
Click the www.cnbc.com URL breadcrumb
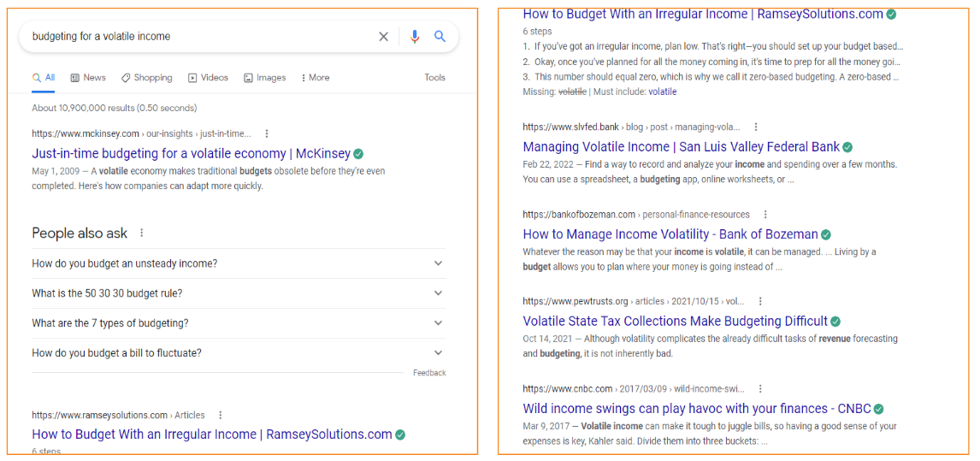pos(634,388)
